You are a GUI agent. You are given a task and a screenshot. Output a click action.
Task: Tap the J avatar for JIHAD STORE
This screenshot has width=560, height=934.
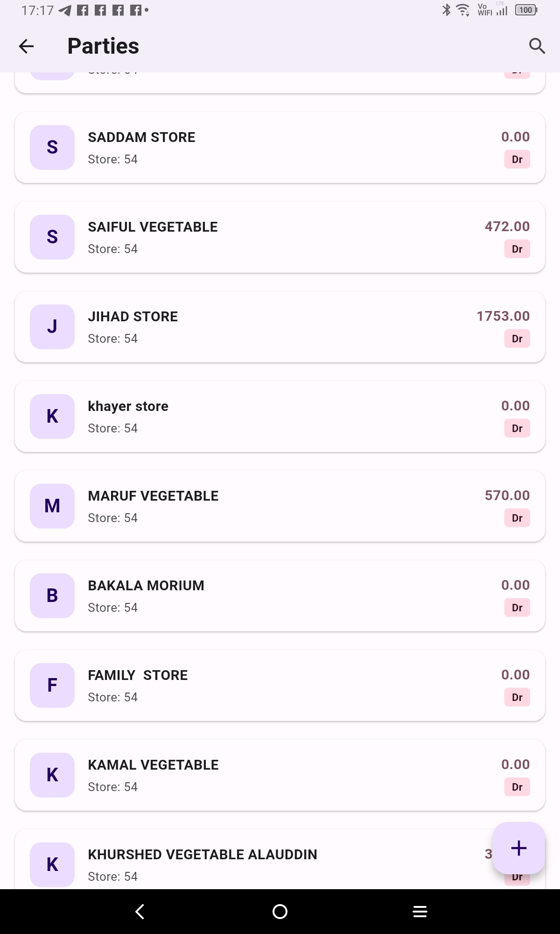coord(52,327)
